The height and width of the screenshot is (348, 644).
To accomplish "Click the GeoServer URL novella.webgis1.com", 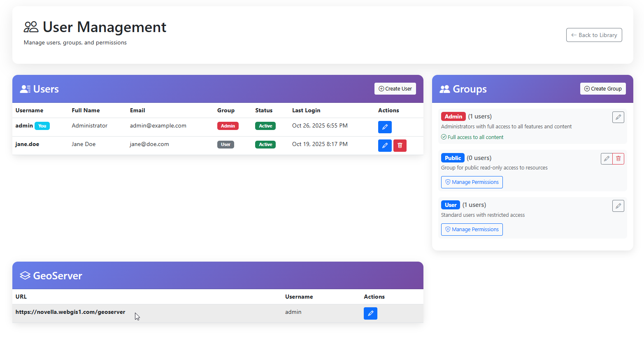I will (70, 312).
